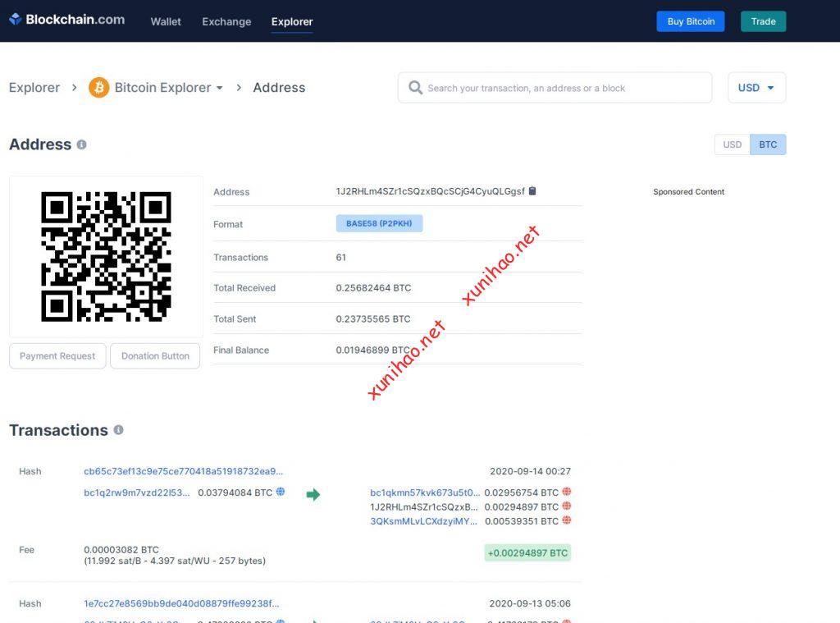
Task: Copy the address using clipboard icon
Action: point(532,191)
